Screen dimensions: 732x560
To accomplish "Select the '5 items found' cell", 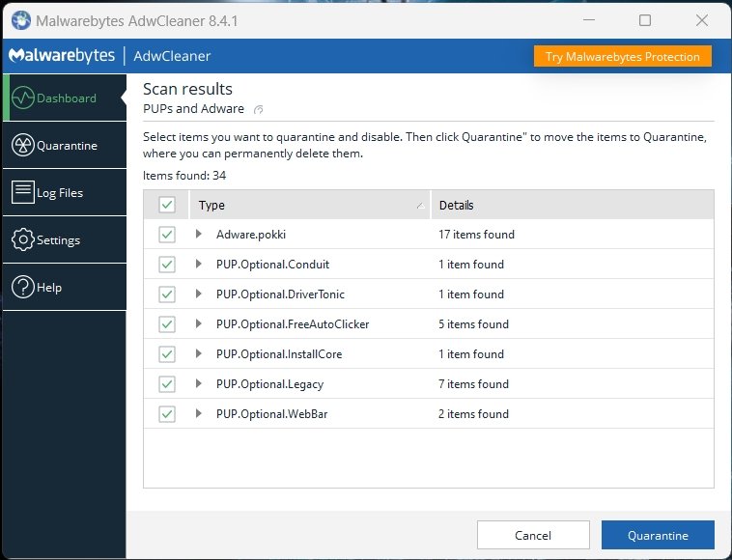I will point(473,323).
